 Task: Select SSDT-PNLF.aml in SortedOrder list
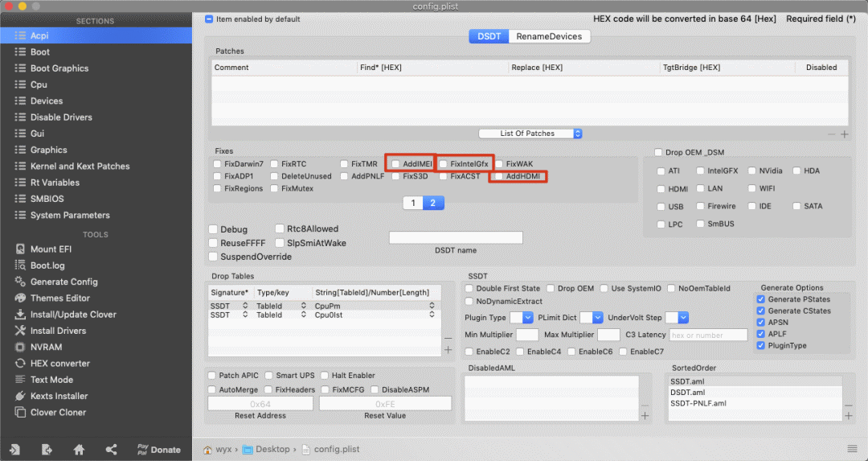tap(698, 403)
